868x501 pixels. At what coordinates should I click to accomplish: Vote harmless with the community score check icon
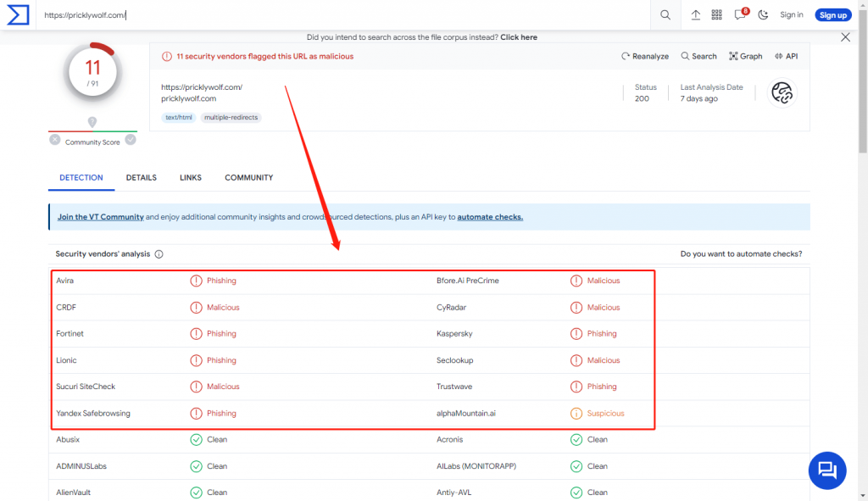[x=131, y=140]
